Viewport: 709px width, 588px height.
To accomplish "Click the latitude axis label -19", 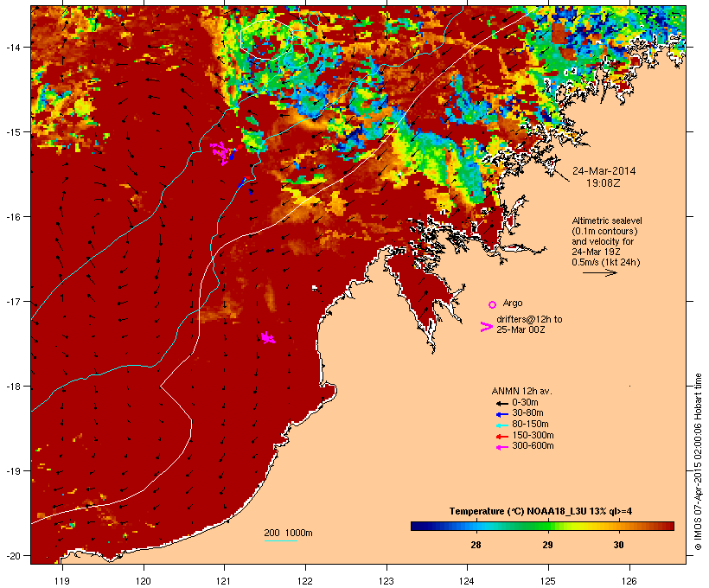I will (13, 471).
